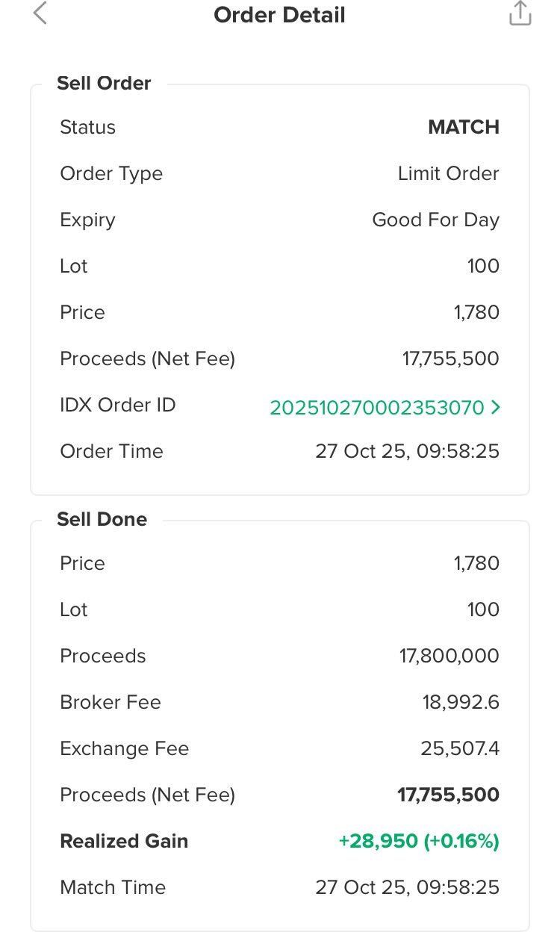Open the share icon at top right
The height and width of the screenshot is (947, 560).
[520, 13]
